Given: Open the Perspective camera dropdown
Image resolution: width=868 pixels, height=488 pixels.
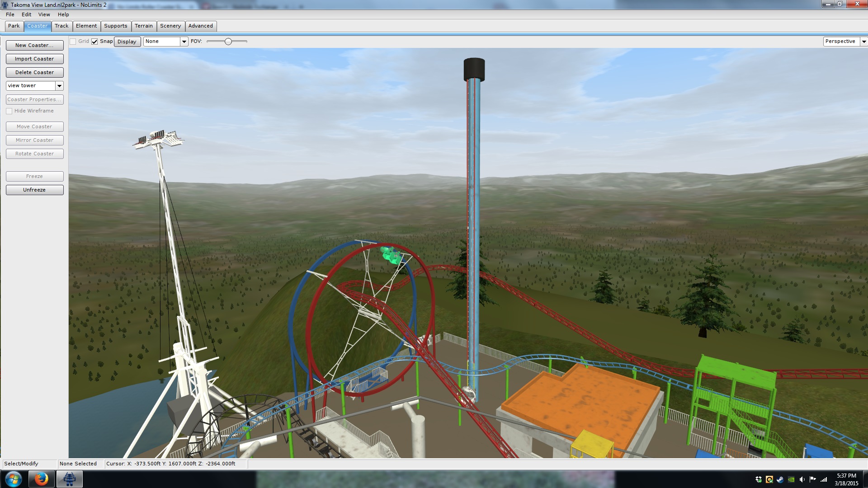Looking at the screenshot, I should pyautogui.click(x=863, y=42).
